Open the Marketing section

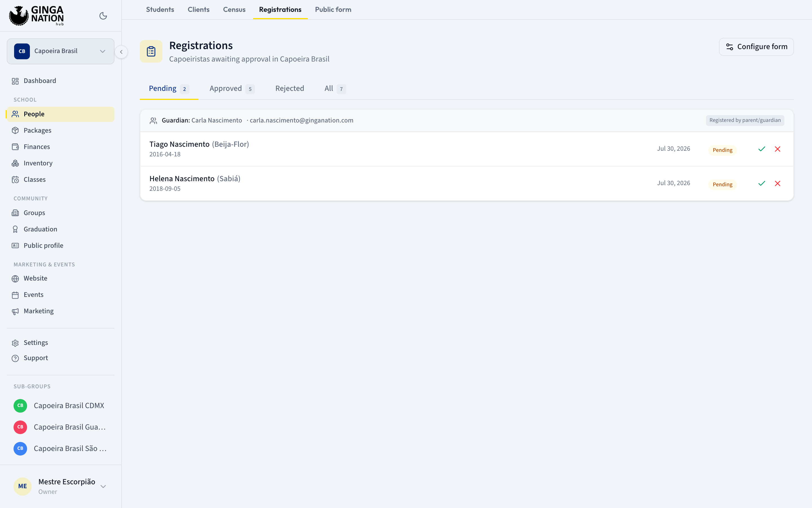coord(60,311)
